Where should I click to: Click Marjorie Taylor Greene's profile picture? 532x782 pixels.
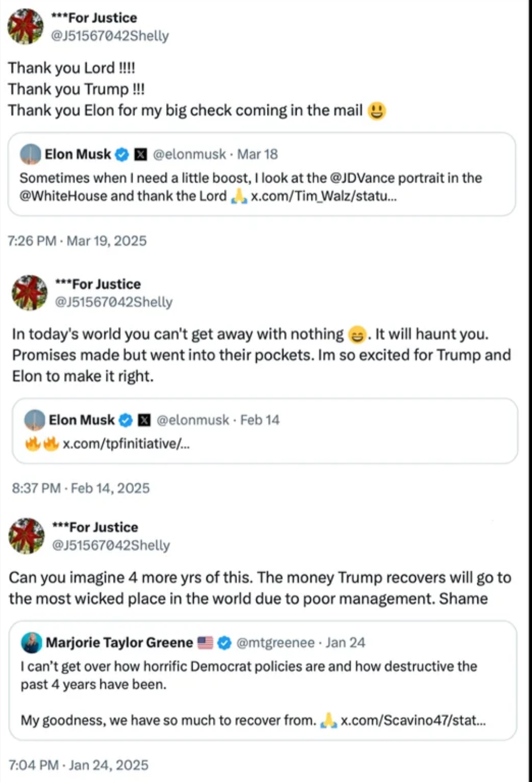pyautogui.click(x=32, y=643)
